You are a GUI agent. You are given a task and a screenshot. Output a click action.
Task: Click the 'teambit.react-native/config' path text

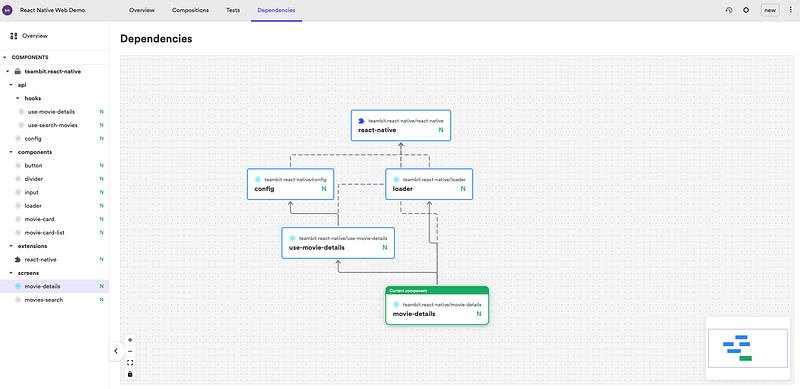tap(295, 180)
